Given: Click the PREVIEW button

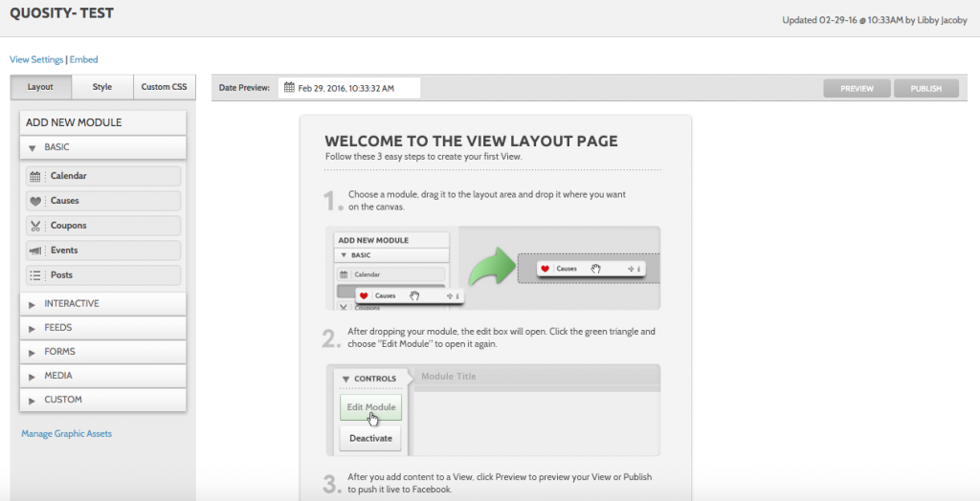Looking at the screenshot, I should pos(857,89).
